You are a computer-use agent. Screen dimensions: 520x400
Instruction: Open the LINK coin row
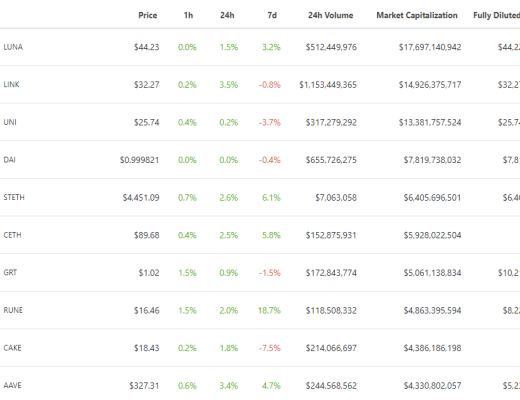pos(260,85)
